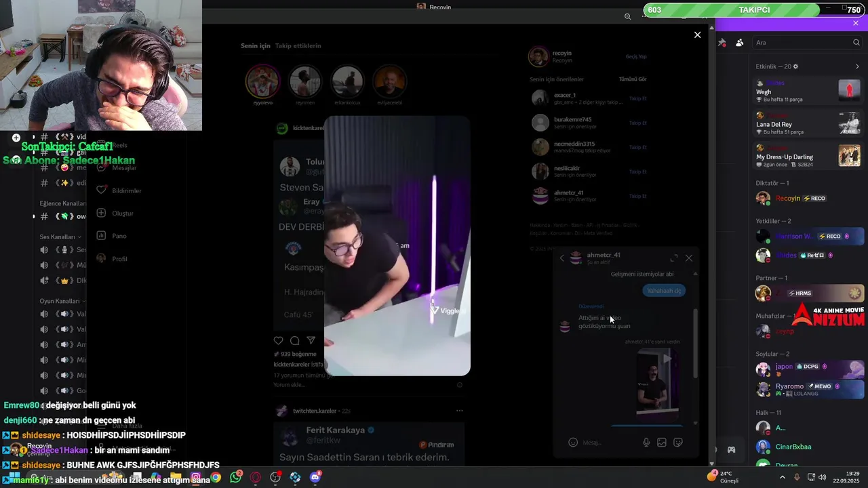Open erkaraosusa's story avatar

[x=347, y=82]
